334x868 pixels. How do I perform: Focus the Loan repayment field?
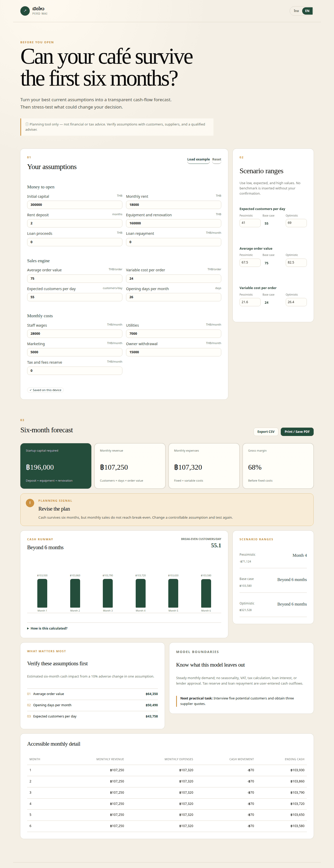[x=174, y=242]
